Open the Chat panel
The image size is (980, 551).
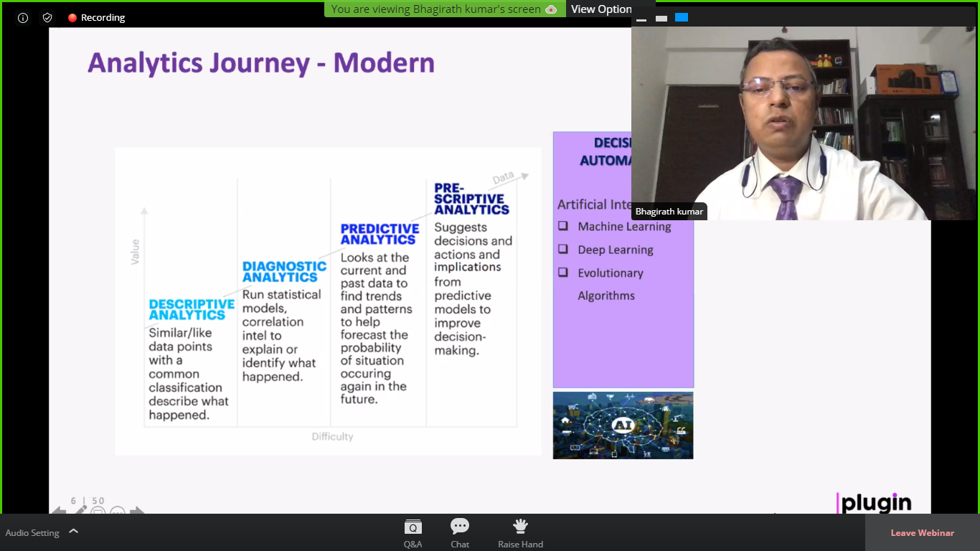460,533
